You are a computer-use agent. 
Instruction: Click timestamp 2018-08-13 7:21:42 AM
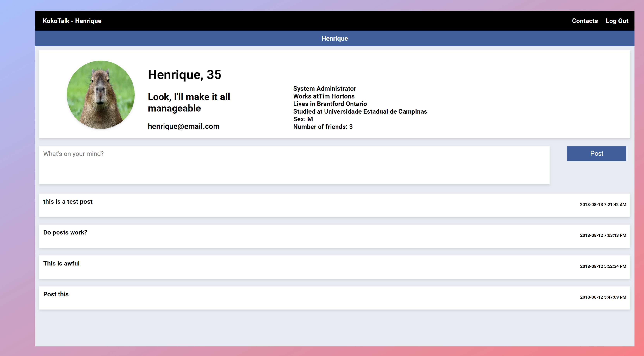[603, 204]
